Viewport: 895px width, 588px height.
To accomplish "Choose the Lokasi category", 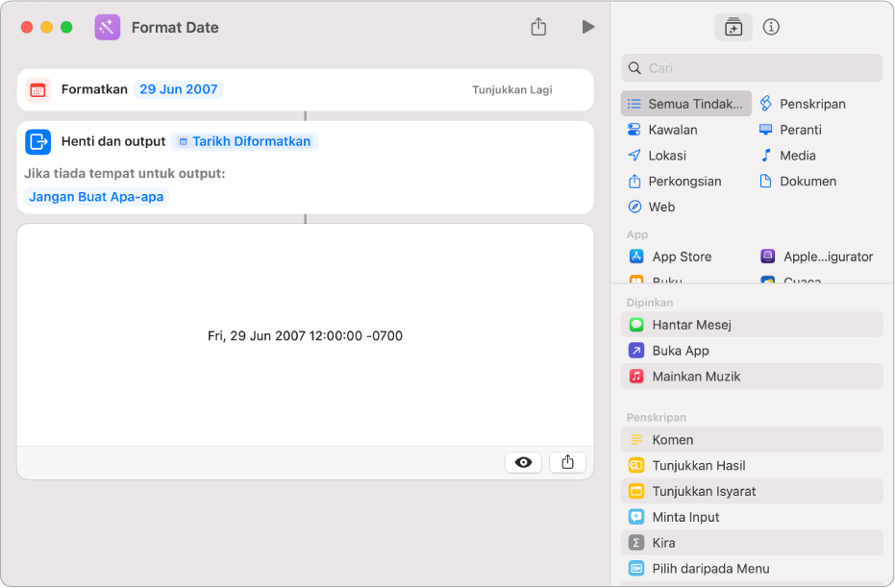I will tap(667, 156).
